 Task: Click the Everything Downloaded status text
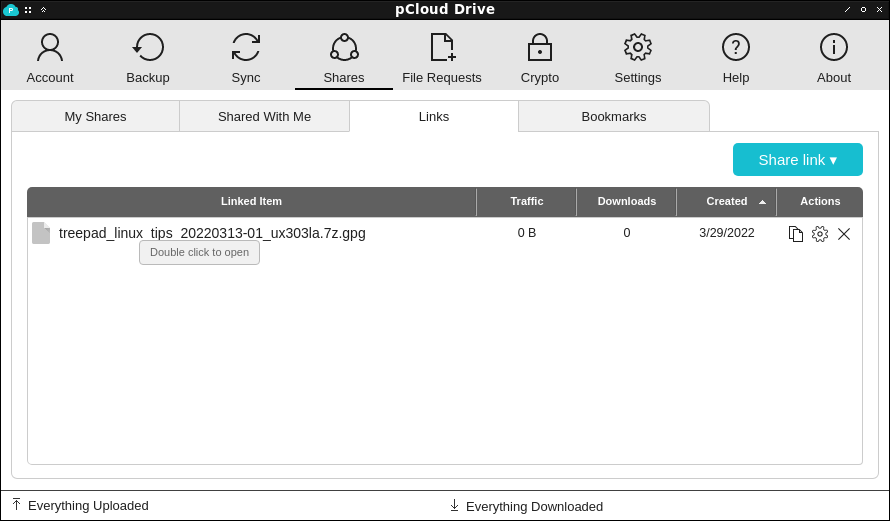[534, 506]
